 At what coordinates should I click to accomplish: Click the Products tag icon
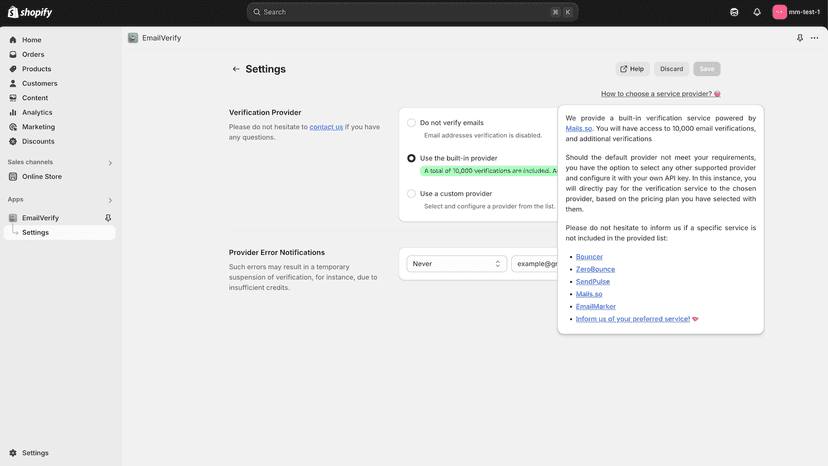point(13,69)
